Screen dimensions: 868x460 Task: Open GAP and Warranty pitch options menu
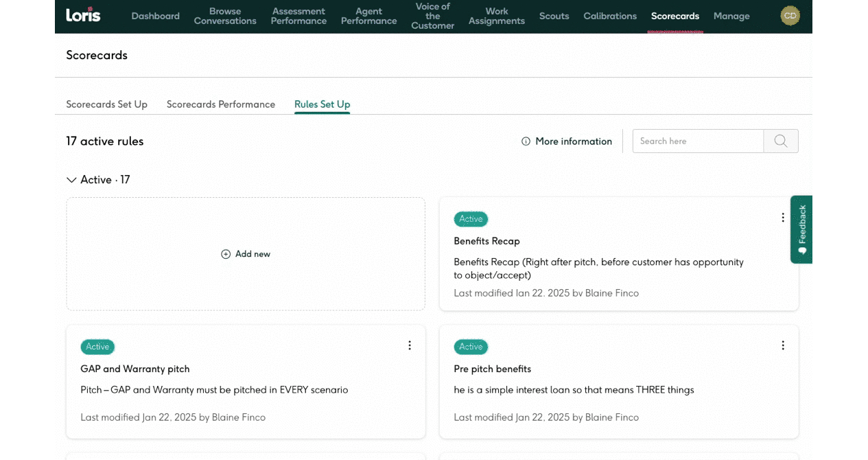[x=410, y=345]
